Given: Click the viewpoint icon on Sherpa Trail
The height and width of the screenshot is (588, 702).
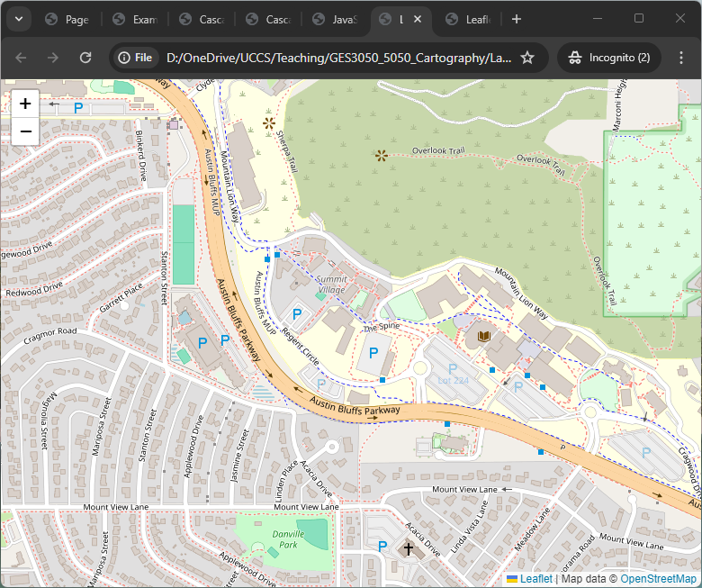Looking at the screenshot, I should (x=268, y=123).
